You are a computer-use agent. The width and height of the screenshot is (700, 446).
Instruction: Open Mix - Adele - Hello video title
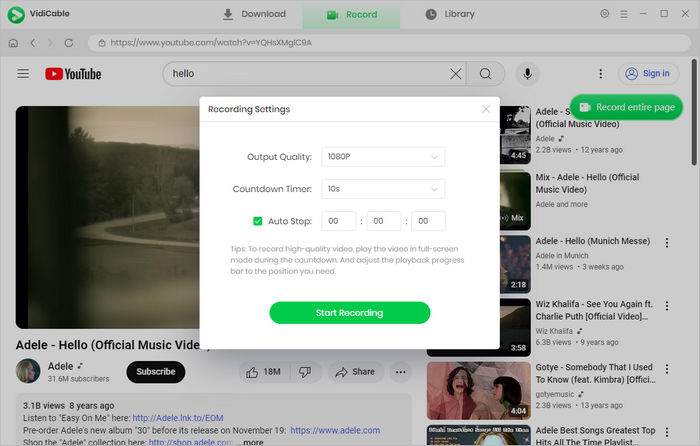pyautogui.click(x=588, y=183)
